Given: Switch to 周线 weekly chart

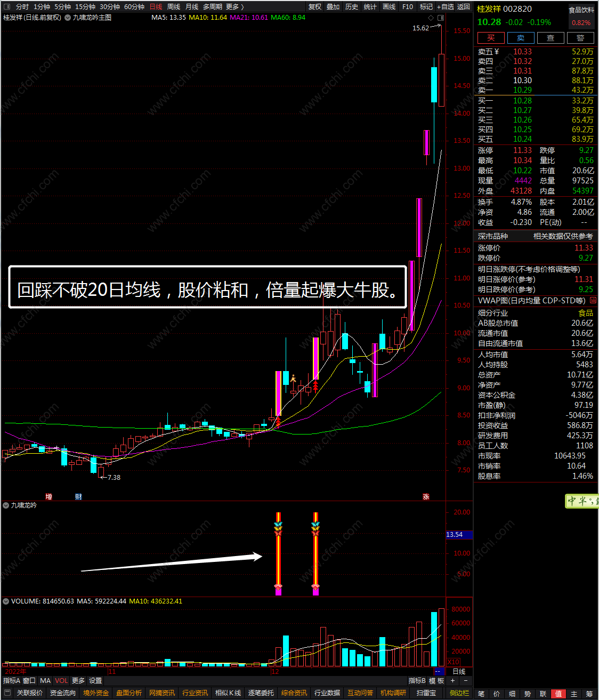Looking at the screenshot, I should tap(174, 7).
